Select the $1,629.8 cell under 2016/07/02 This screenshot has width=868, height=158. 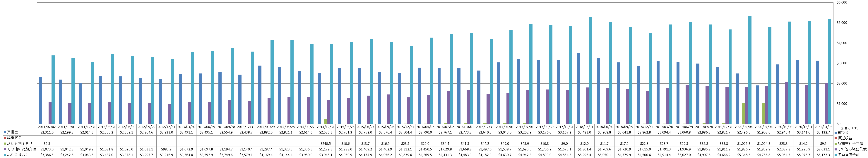coord(446,149)
